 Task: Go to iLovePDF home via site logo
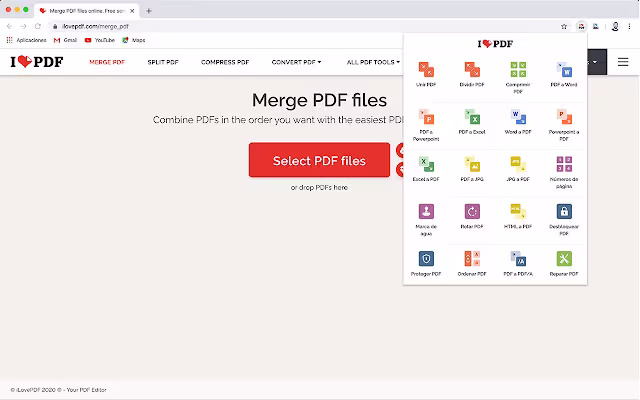(x=37, y=62)
